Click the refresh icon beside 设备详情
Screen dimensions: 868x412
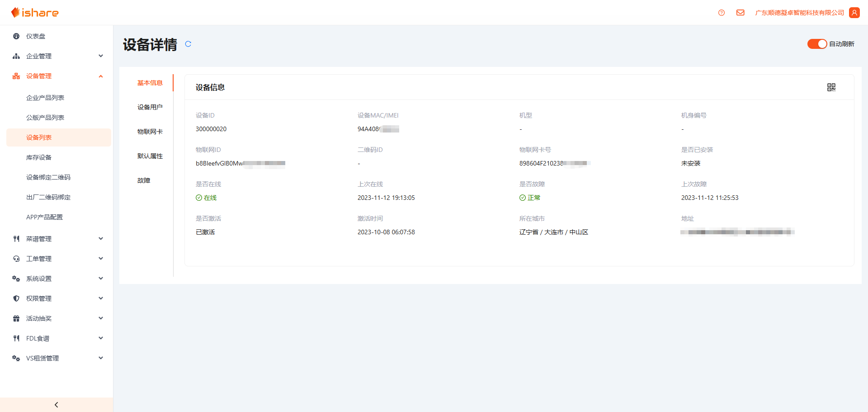click(x=188, y=44)
